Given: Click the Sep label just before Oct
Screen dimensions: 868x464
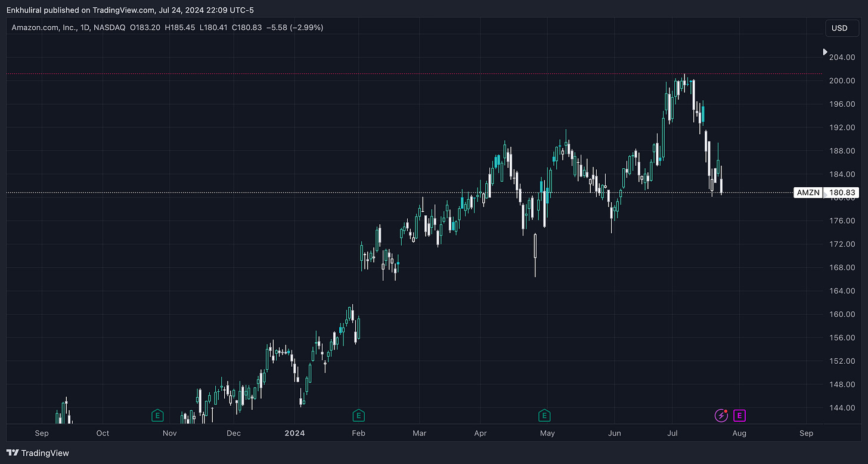Looking at the screenshot, I should 42,433.
